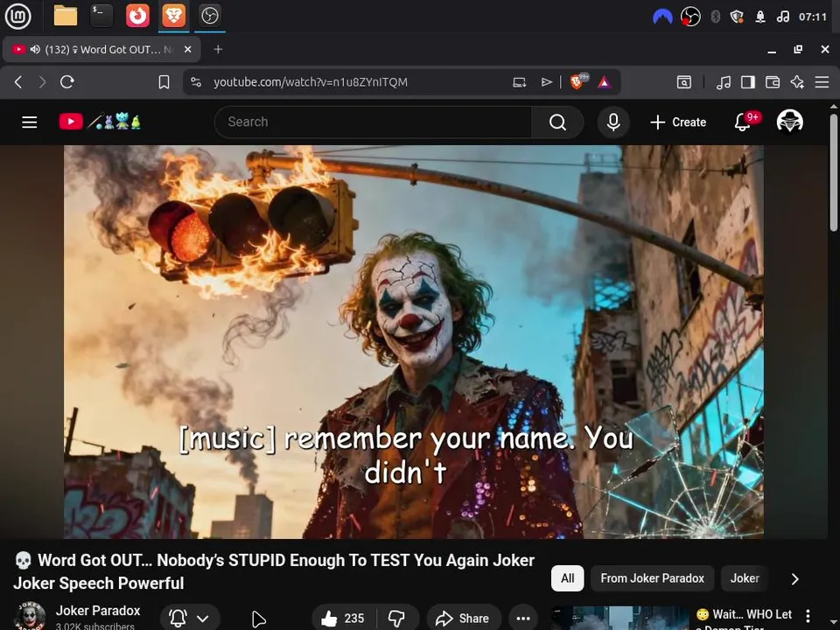Open the Joker Paradox channel name link
840x630 pixels.
(98, 610)
